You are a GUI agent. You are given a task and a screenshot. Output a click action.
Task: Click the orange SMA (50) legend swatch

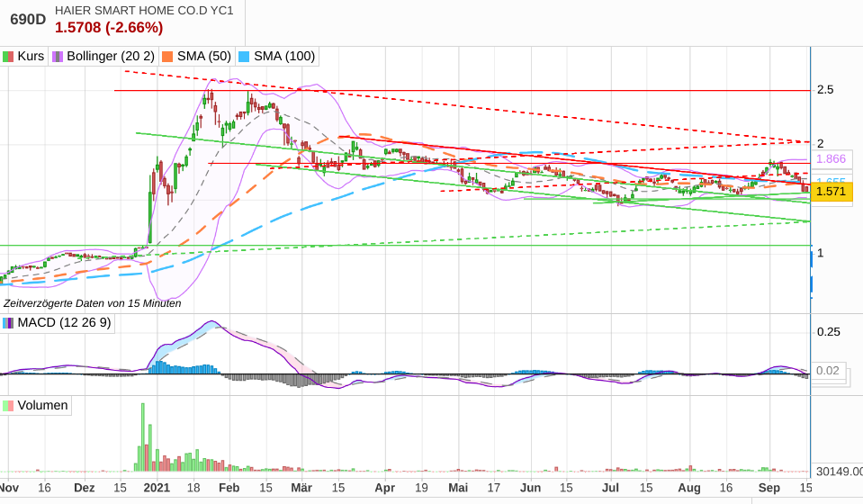pos(167,57)
